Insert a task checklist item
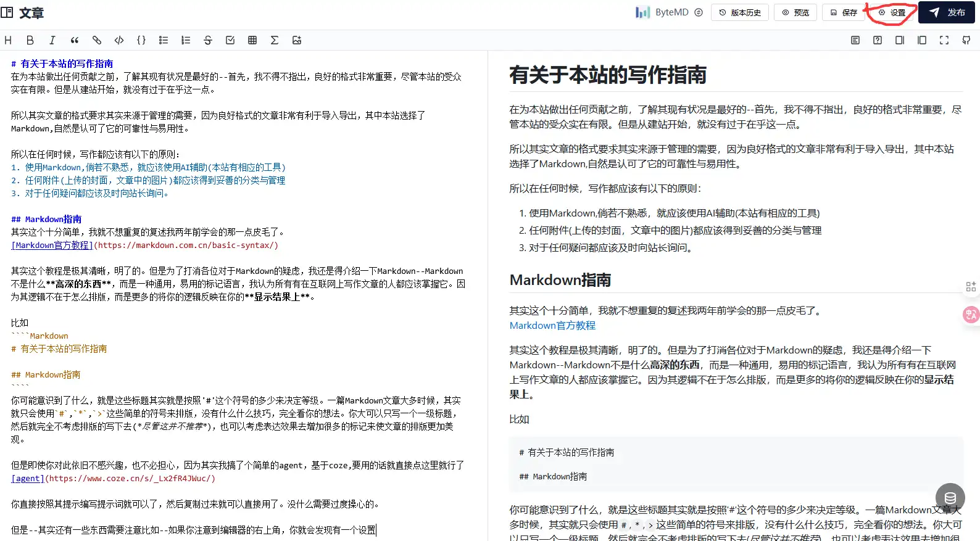 point(230,40)
